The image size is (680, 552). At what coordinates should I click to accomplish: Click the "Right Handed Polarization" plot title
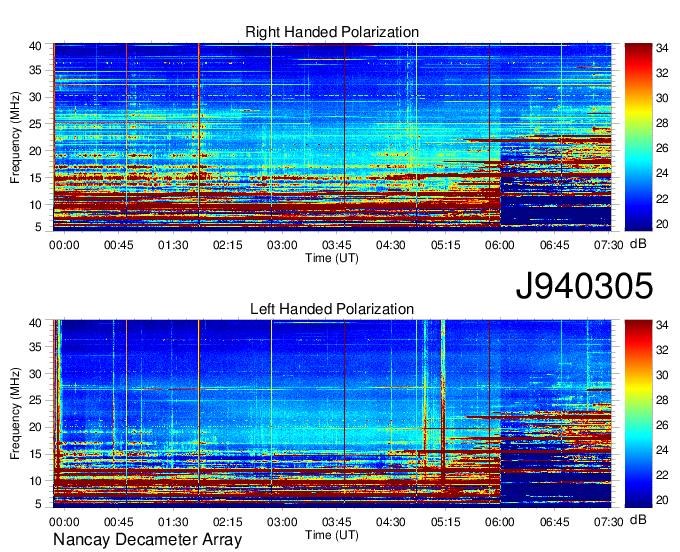[x=332, y=32]
